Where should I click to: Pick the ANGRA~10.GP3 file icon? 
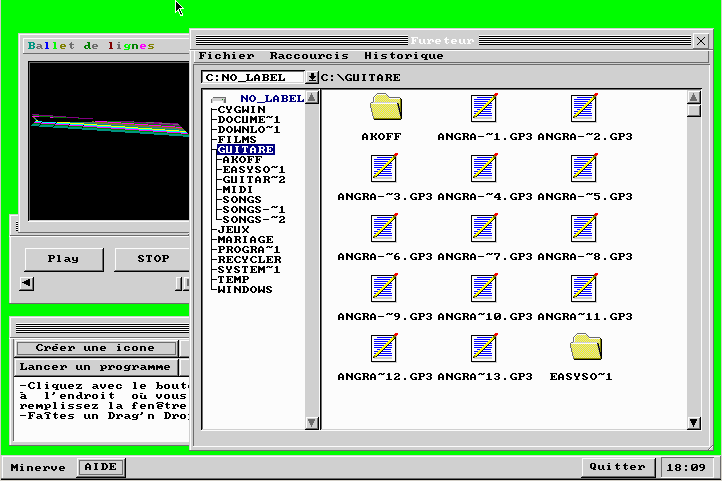click(x=484, y=288)
